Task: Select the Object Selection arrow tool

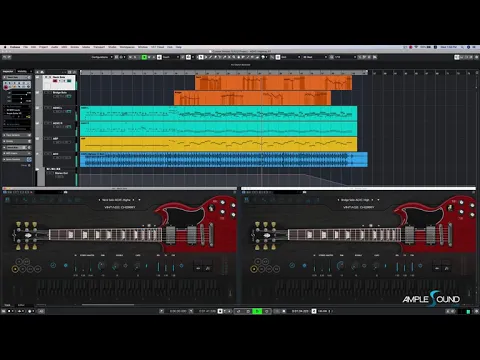Action: tap(201, 57)
